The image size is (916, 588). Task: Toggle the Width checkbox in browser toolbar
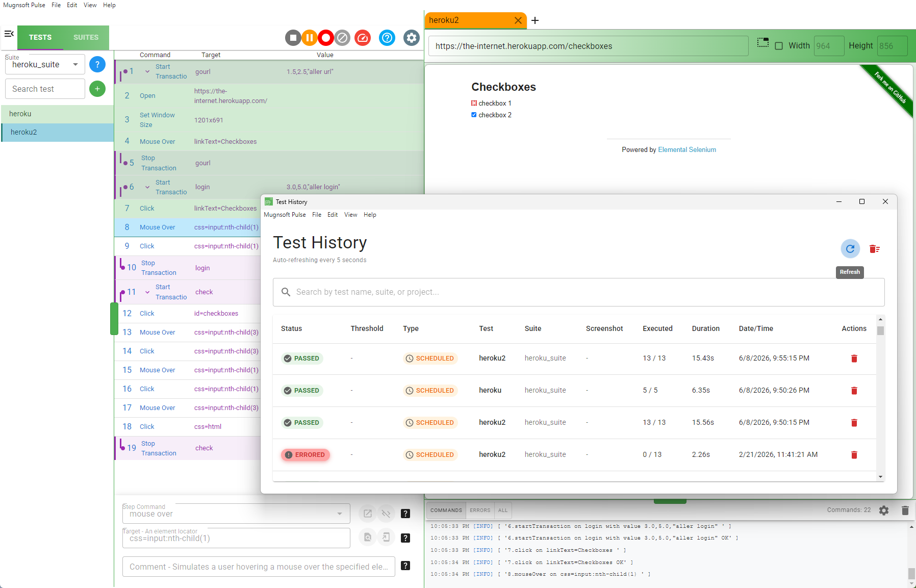tap(779, 46)
